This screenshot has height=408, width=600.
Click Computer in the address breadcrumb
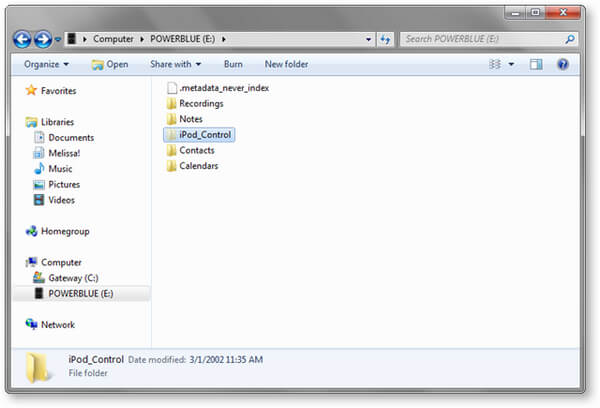[x=113, y=39]
